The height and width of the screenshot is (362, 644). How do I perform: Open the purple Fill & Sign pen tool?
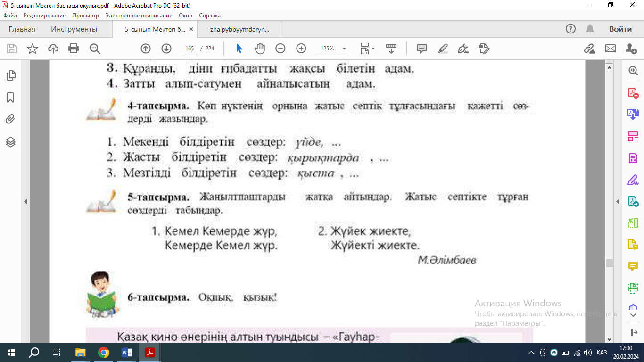pyautogui.click(x=633, y=180)
